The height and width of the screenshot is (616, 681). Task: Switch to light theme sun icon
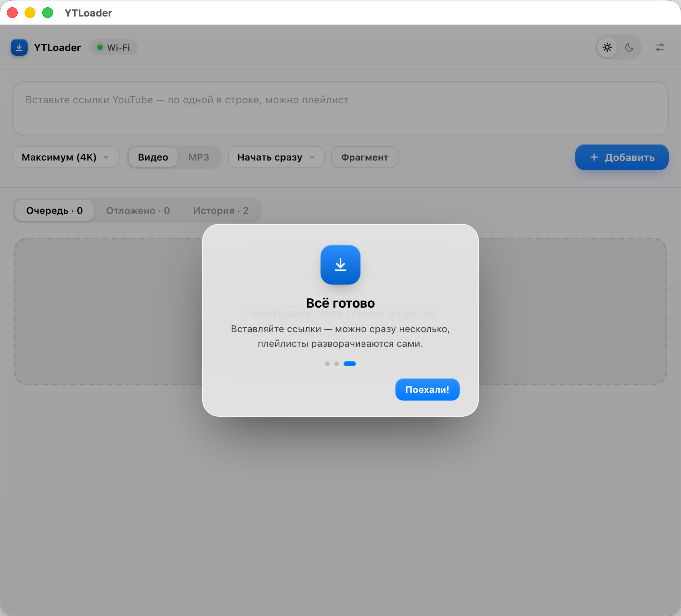[x=607, y=48]
